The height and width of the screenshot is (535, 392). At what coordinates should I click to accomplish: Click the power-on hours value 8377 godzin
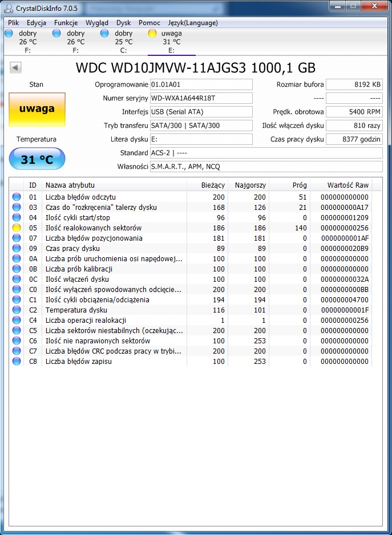[354, 139]
